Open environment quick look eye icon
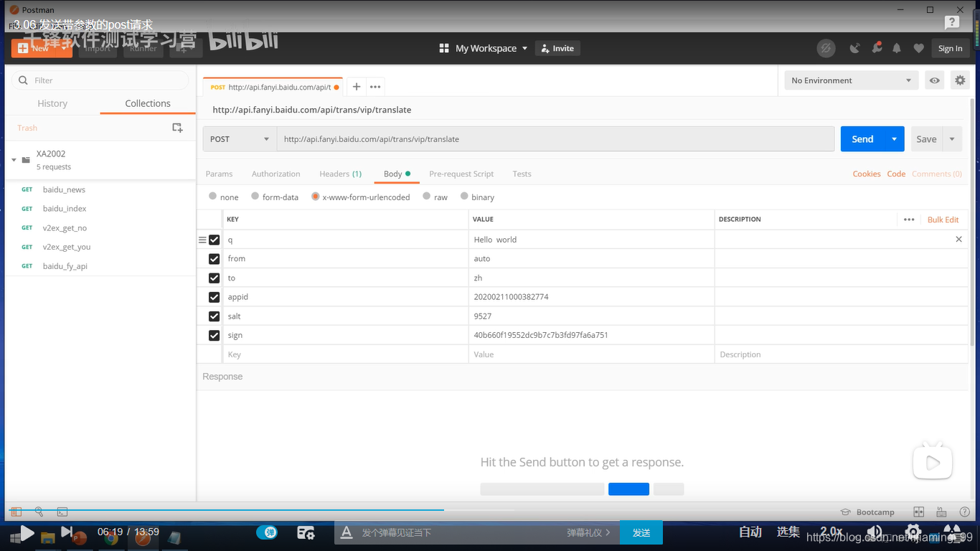The height and width of the screenshot is (551, 980). 934,80
